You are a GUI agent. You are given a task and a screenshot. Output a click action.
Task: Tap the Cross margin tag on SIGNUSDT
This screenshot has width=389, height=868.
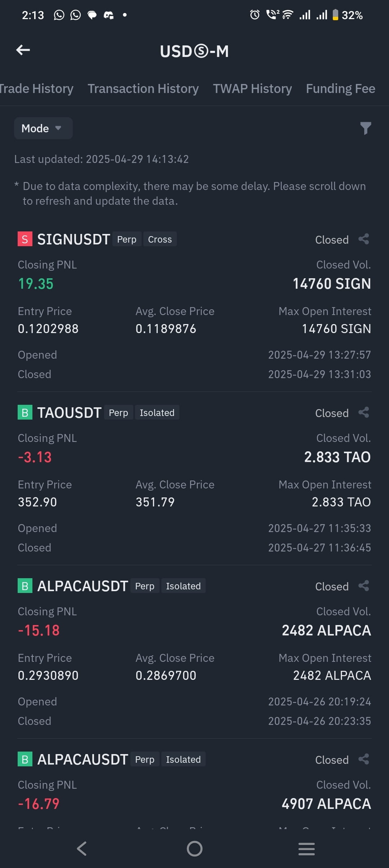click(x=160, y=239)
